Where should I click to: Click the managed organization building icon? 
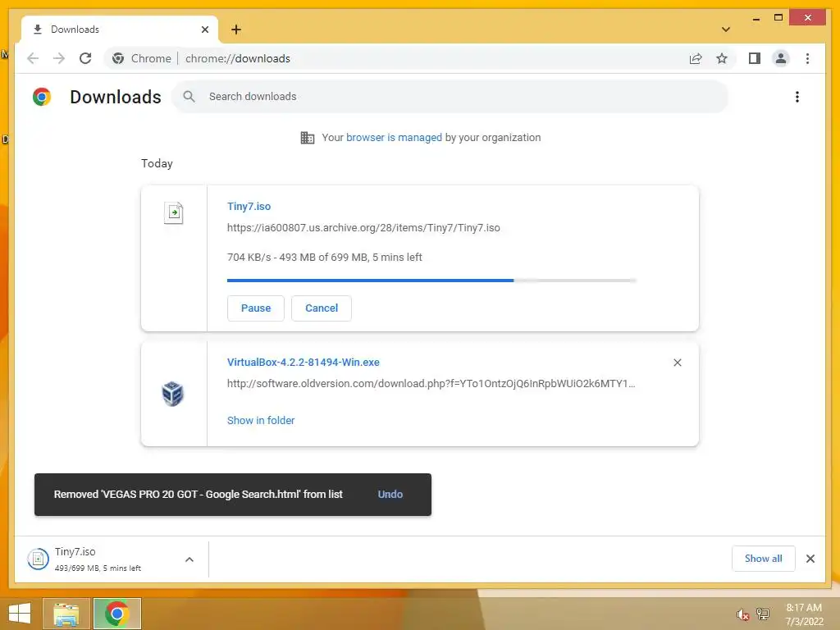click(307, 138)
